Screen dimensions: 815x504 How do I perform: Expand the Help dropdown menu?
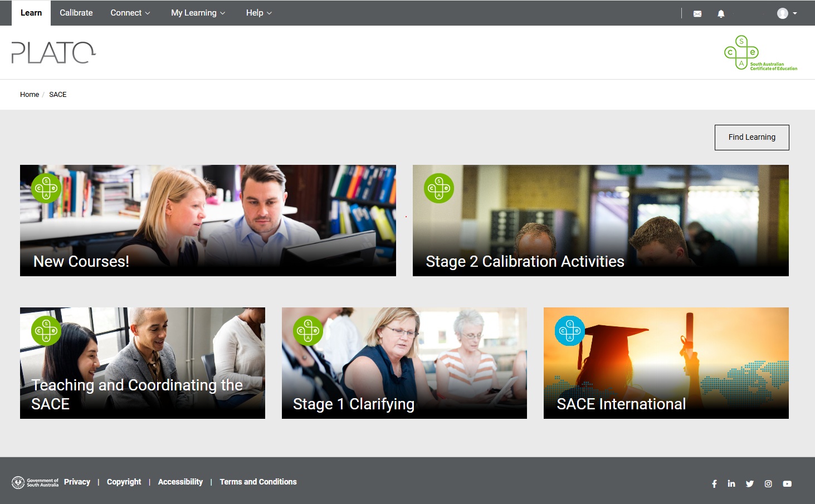[258, 13]
